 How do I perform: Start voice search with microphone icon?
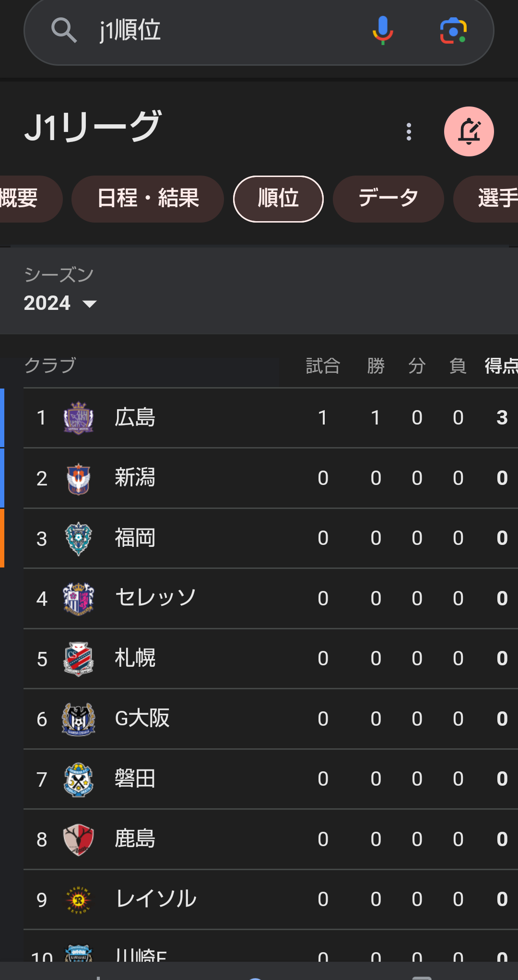pos(383,30)
